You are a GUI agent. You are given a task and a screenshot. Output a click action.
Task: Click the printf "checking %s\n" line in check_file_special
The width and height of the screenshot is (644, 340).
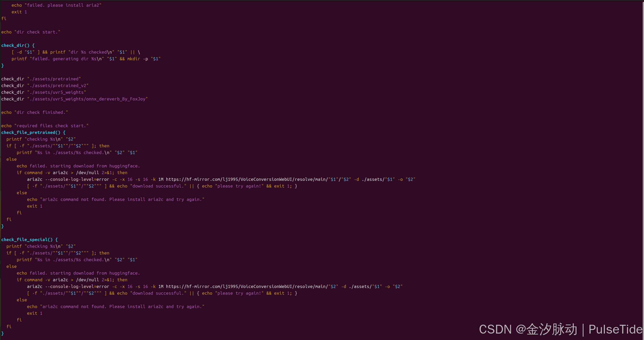coord(41,246)
